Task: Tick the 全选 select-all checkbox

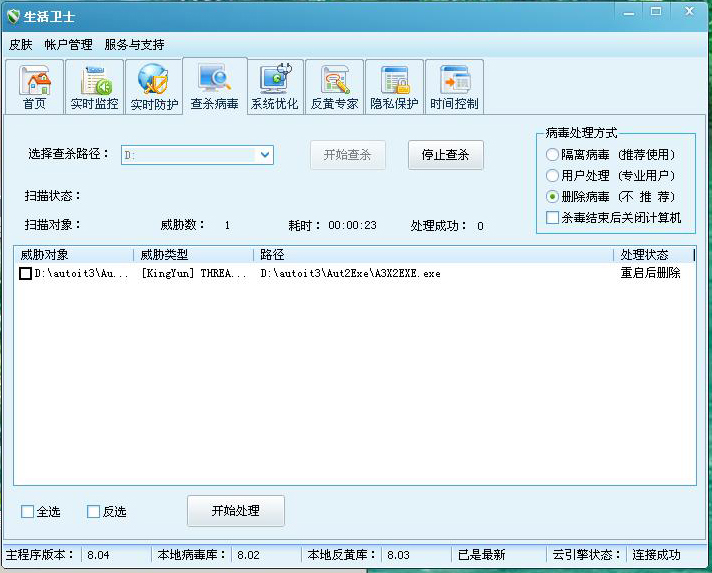Action: [28, 511]
